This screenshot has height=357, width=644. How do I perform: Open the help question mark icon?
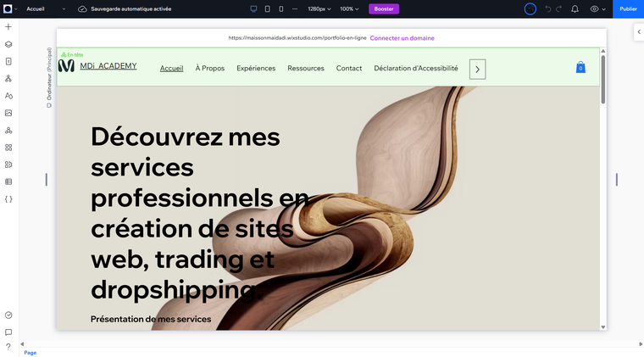pyautogui.click(x=8, y=347)
